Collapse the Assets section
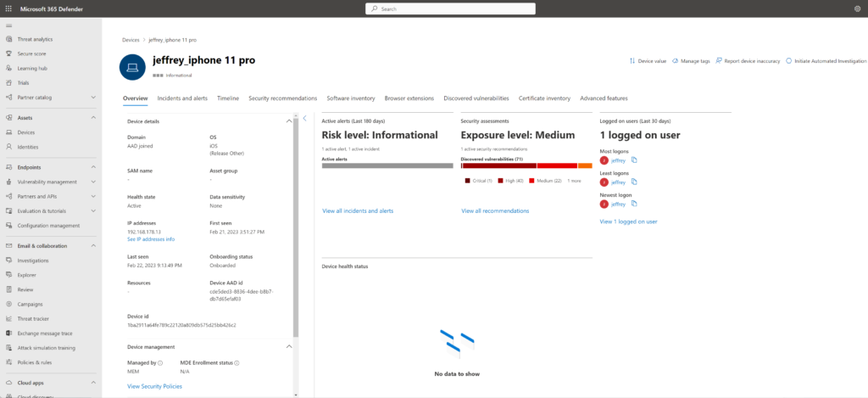Image resolution: width=868 pixels, height=398 pixels. 93,117
